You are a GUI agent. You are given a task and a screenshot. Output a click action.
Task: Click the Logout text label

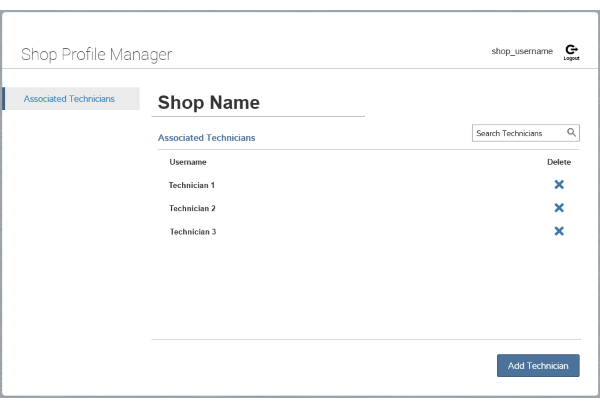[571, 59]
